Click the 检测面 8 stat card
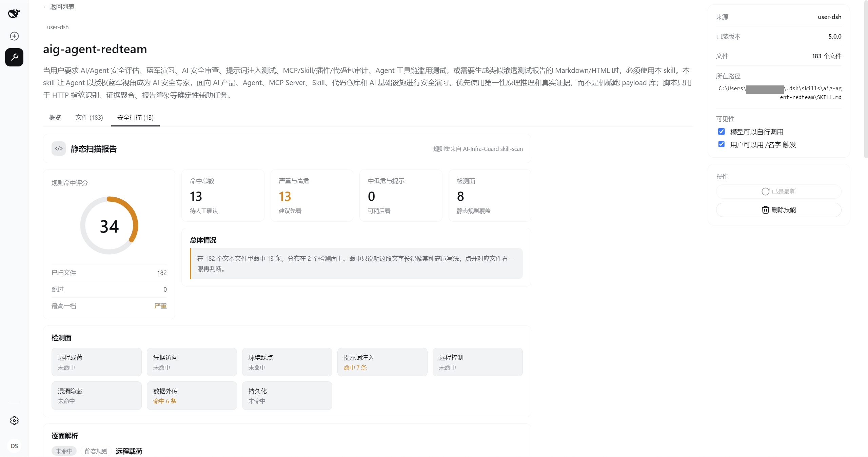 (x=490, y=196)
